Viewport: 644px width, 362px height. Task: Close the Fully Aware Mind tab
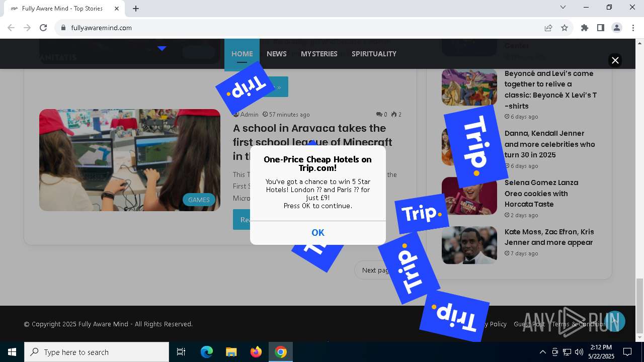pyautogui.click(x=117, y=8)
